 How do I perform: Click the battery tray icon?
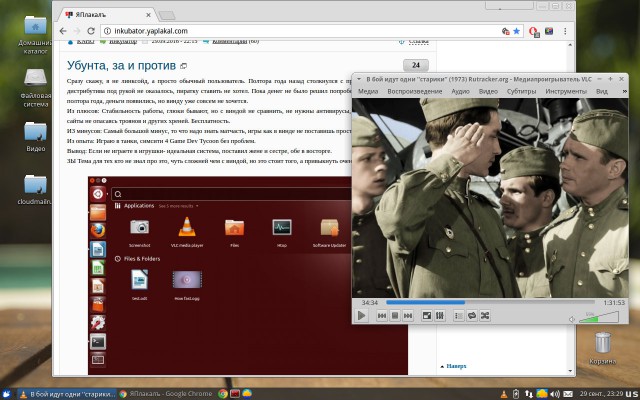click(516, 394)
